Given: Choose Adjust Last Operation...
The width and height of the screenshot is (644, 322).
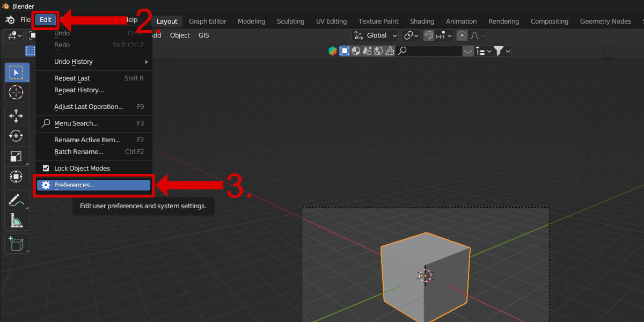Looking at the screenshot, I should 94,107.
